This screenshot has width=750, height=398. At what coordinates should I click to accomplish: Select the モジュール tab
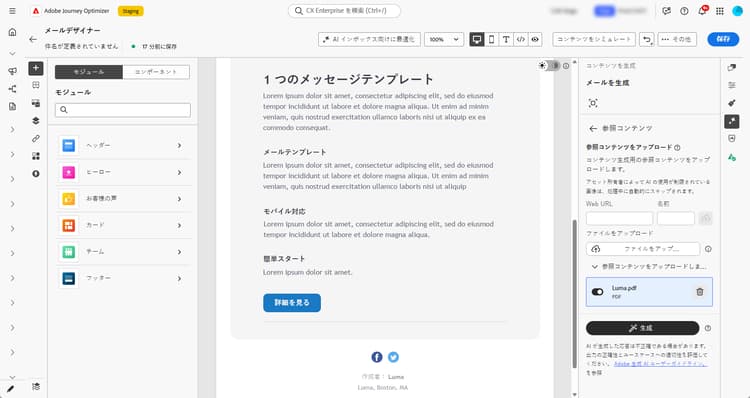(x=89, y=72)
